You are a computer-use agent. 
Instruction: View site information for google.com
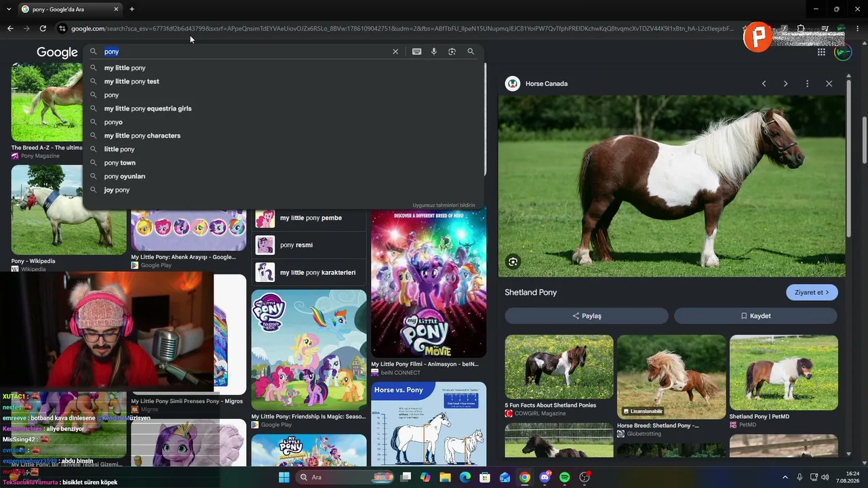pyautogui.click(x=62, y=28)
